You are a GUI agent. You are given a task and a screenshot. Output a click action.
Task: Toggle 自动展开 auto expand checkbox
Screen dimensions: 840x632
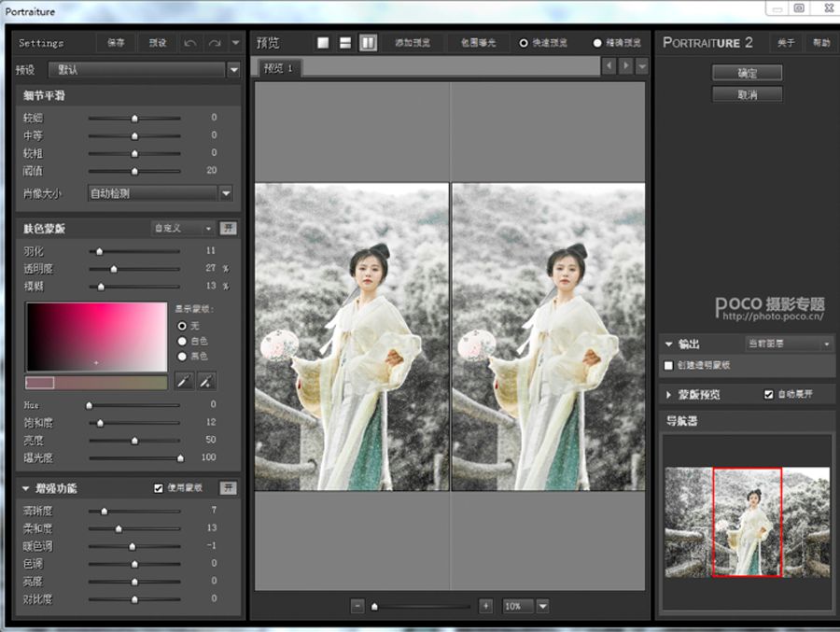(769, 395)
